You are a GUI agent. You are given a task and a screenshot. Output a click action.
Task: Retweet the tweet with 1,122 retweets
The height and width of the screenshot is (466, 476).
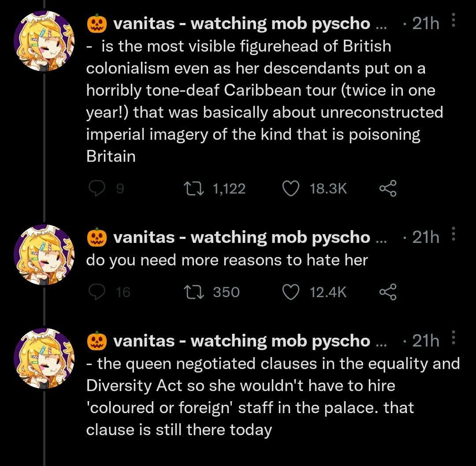[x=193, y=189]
